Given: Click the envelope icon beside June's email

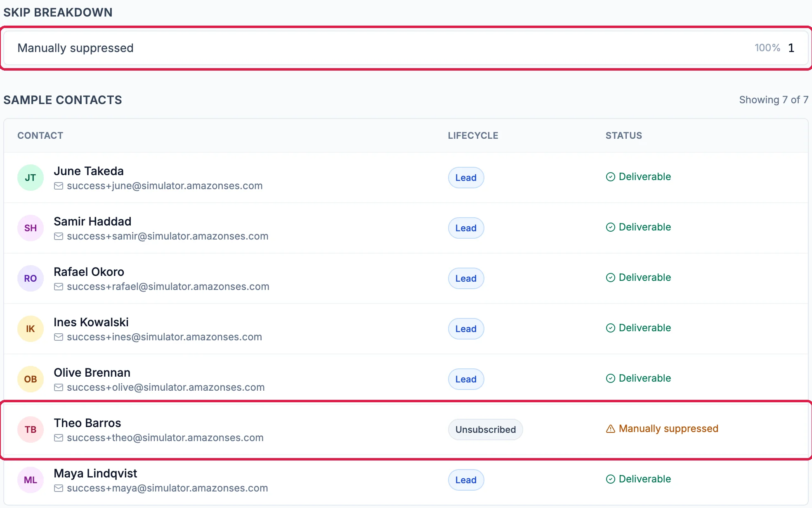Looking at the screenshot, I should coord(59,186).
